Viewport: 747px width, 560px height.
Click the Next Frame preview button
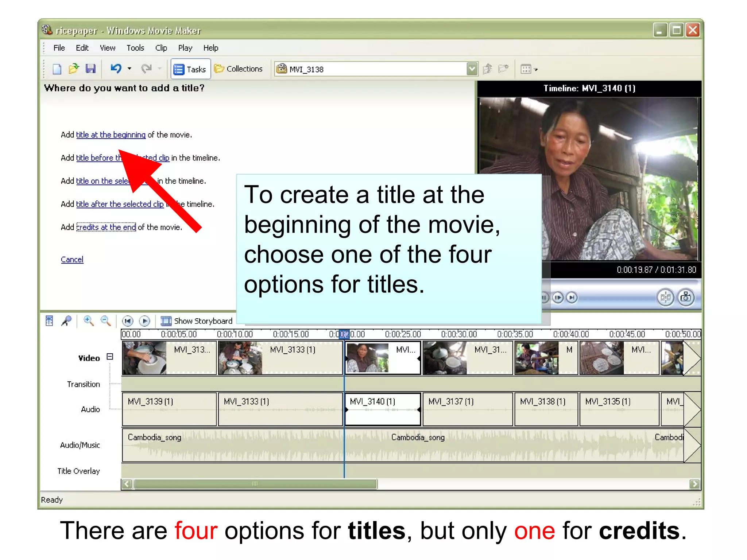pos(558,298)
